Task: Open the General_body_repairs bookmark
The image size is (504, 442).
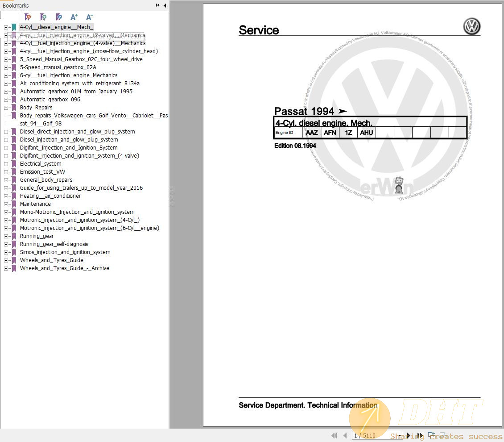Action: point(46,180)
